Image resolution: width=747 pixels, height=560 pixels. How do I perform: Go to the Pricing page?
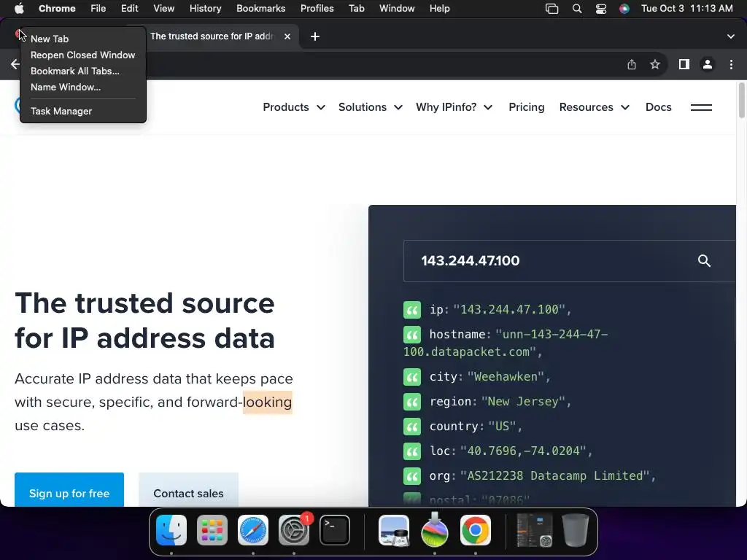pyautogui.click(x=527, y=107)
